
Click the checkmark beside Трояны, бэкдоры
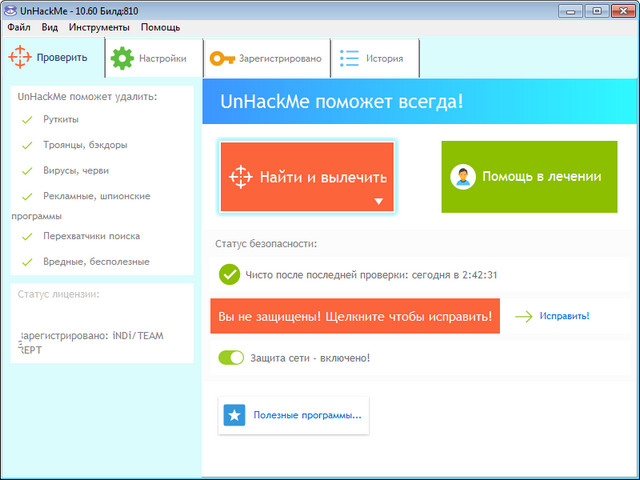coord(27,145)
